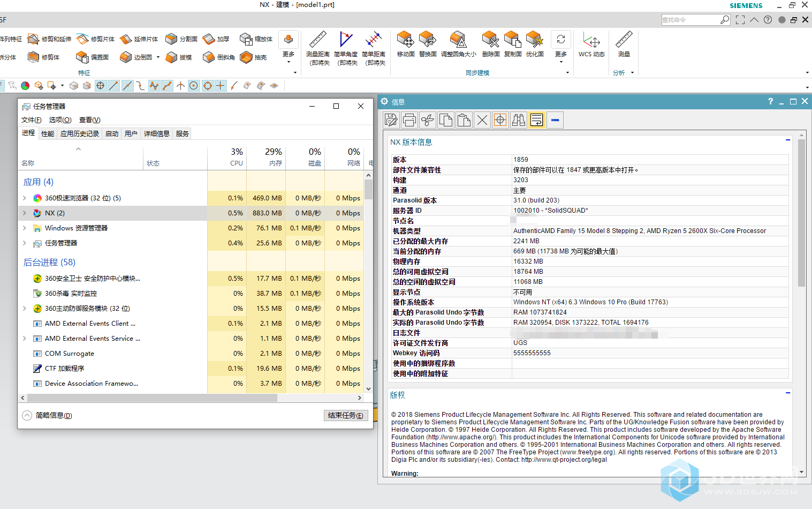This screenshot has width=812, height=509.
Task: Open the 测量距离 measure distance tool
Action: 317,48
